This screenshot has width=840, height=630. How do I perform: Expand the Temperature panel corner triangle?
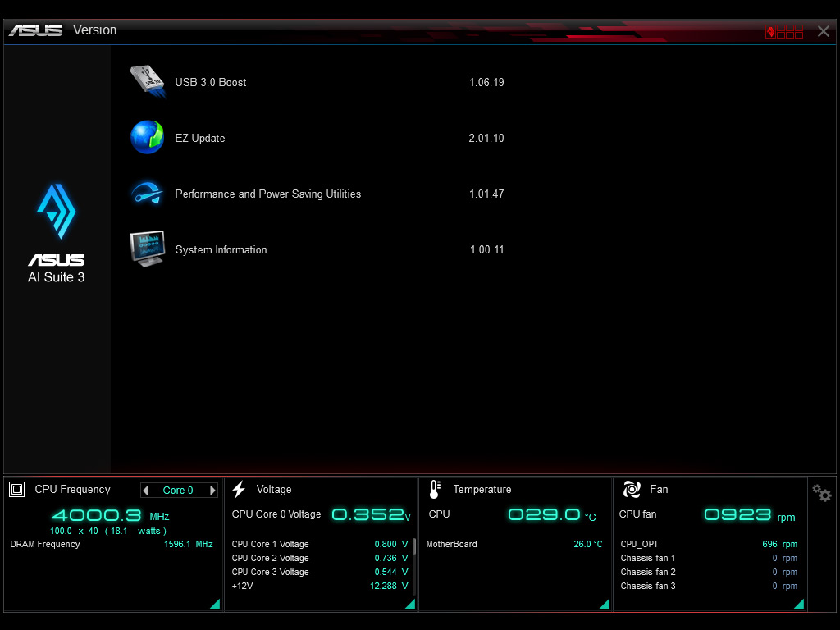point(605,604)
